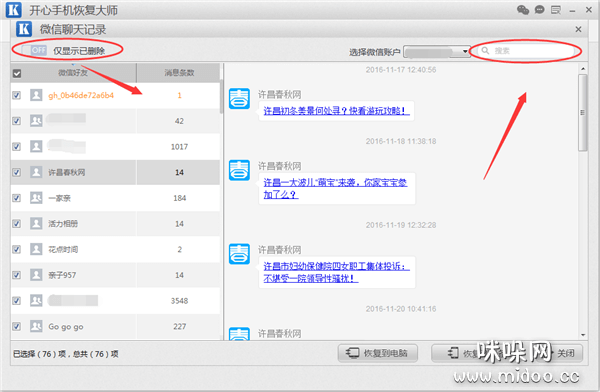The height and width of the screenshot is (392, 600).
Task: Click the K logo in WeChat record header
Action: pyautogui.click(x=24, y=29)
